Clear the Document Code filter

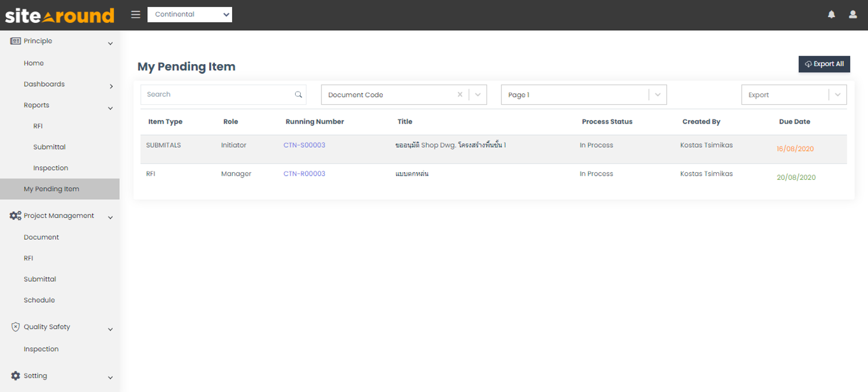(x=459, y=94)
